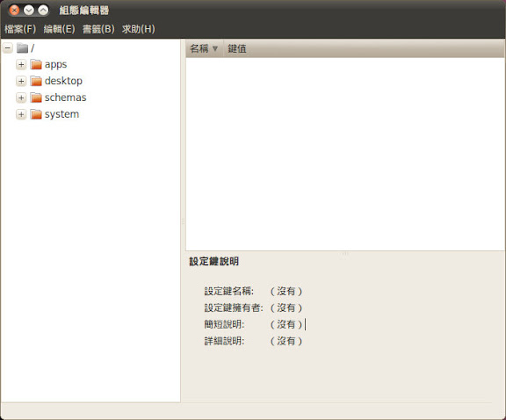Click the 簡短說明: label

224,324
